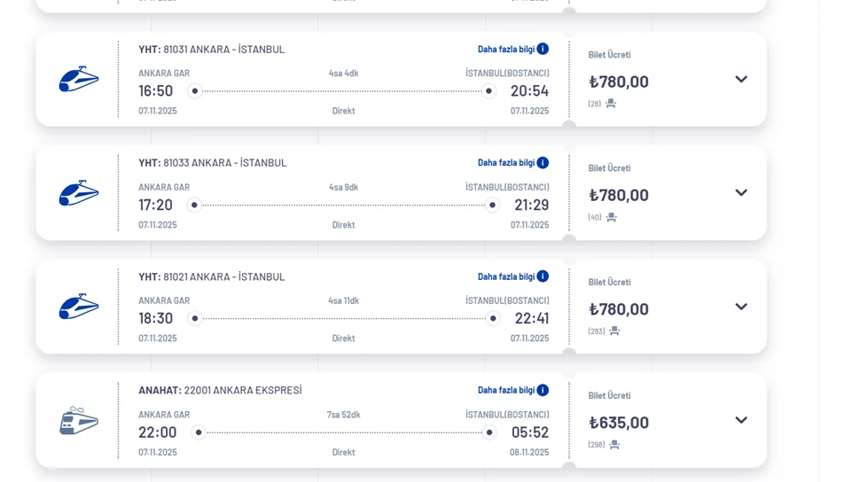
Task: Click the seat icon for the 18:30 train
Action: [614, 331]
